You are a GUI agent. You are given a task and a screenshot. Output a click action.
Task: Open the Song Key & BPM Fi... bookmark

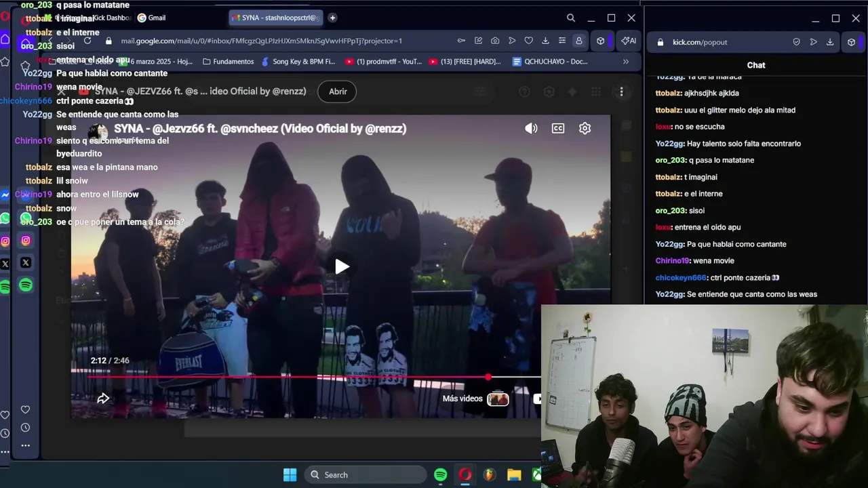pyautogui.click(x=298, y=61)
